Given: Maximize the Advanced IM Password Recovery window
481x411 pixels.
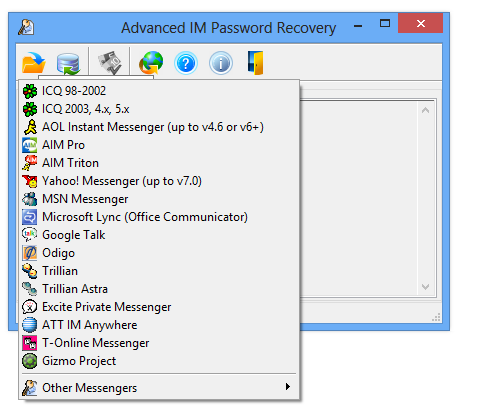Looking at the screenshot, I should 385,23.
